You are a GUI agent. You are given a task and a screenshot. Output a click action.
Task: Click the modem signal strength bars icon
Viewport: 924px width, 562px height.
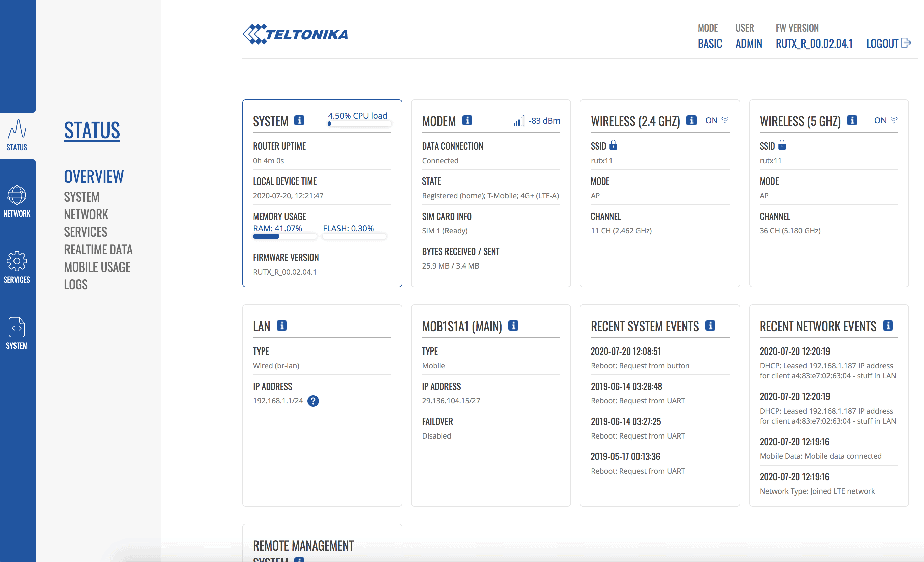pos(519,121)
